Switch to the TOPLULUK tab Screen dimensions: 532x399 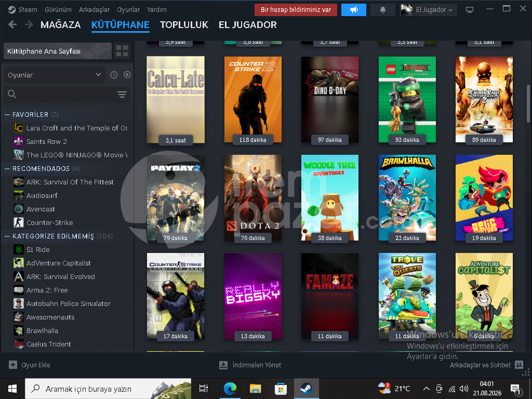coord(184,25)
